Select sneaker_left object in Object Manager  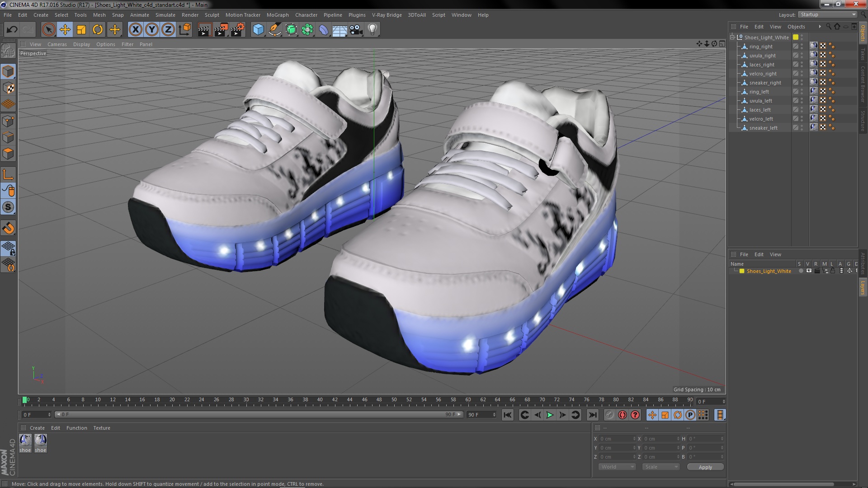[x=763, y=128]
